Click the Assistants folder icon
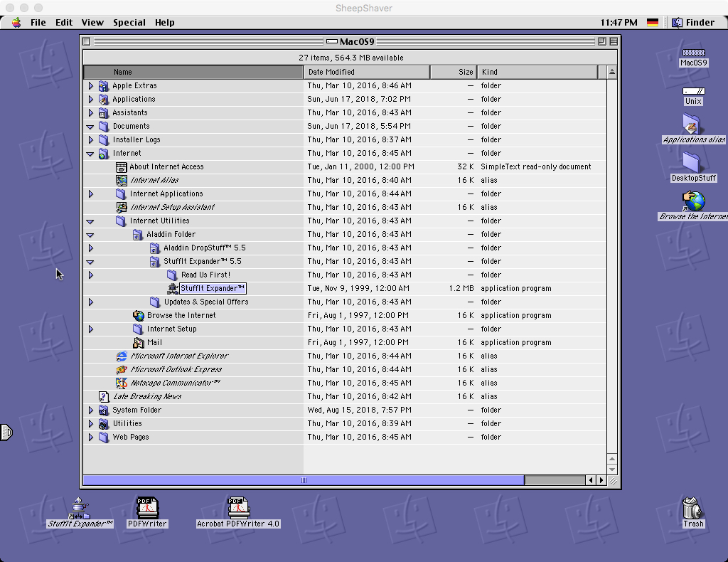 tap(104, 113)
